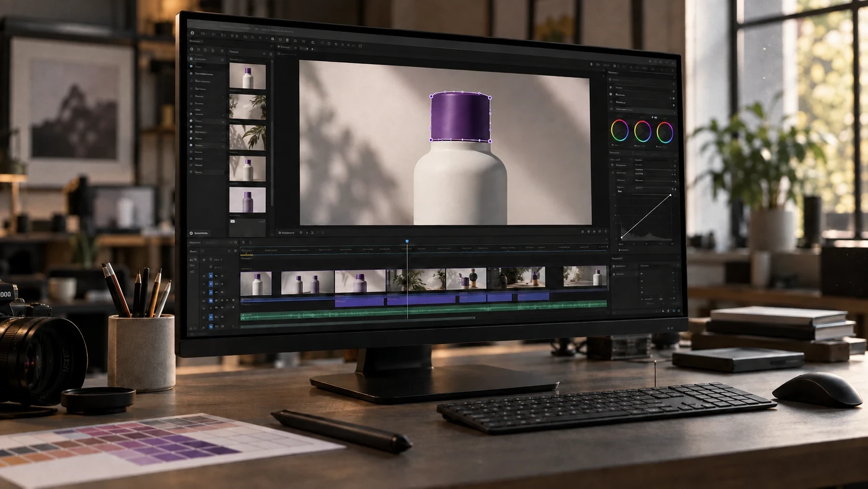Select timeline clip with close-up lavender bottle

(360, 281)
